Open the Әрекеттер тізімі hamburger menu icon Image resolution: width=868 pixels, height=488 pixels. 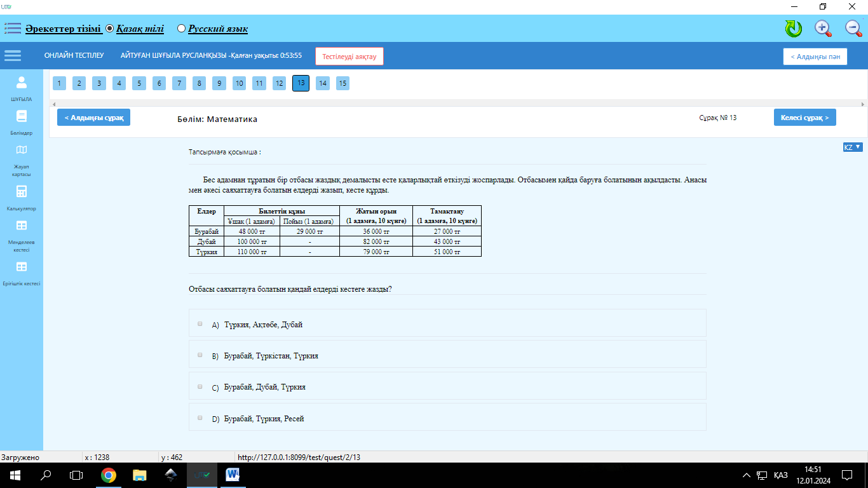pos(13,29)
